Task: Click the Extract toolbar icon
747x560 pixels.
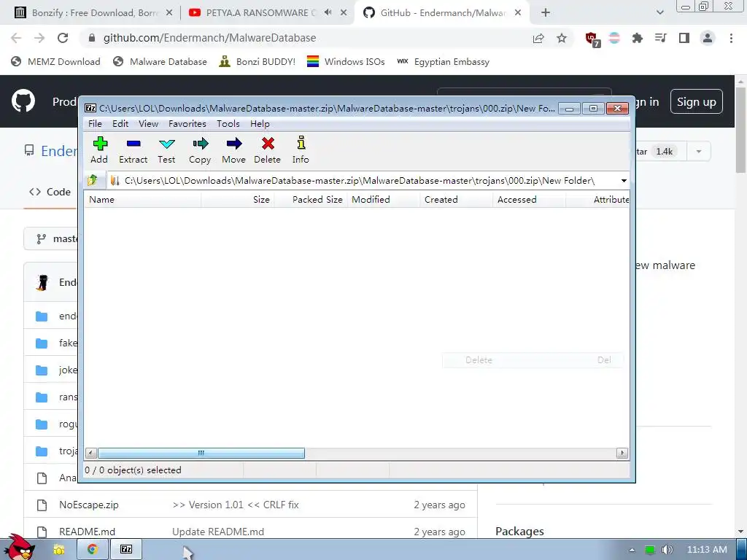Action: click(133, 150)
